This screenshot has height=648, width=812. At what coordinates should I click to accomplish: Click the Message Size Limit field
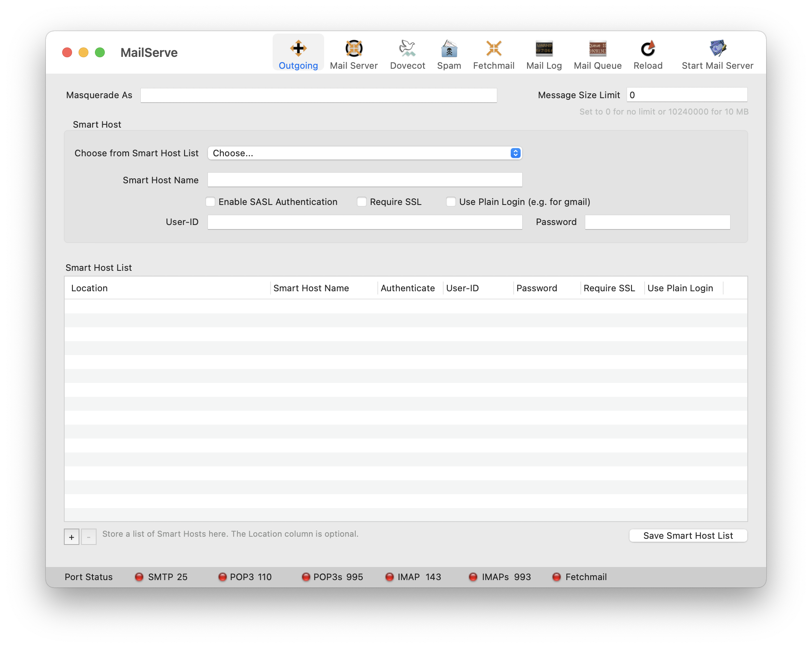coord(686,95)
